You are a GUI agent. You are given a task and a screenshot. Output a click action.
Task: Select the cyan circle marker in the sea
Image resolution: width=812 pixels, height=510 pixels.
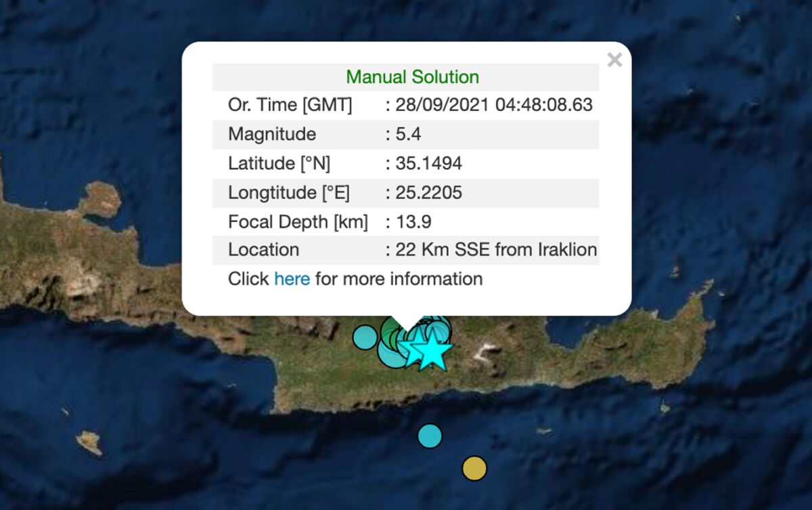[429, 435]
